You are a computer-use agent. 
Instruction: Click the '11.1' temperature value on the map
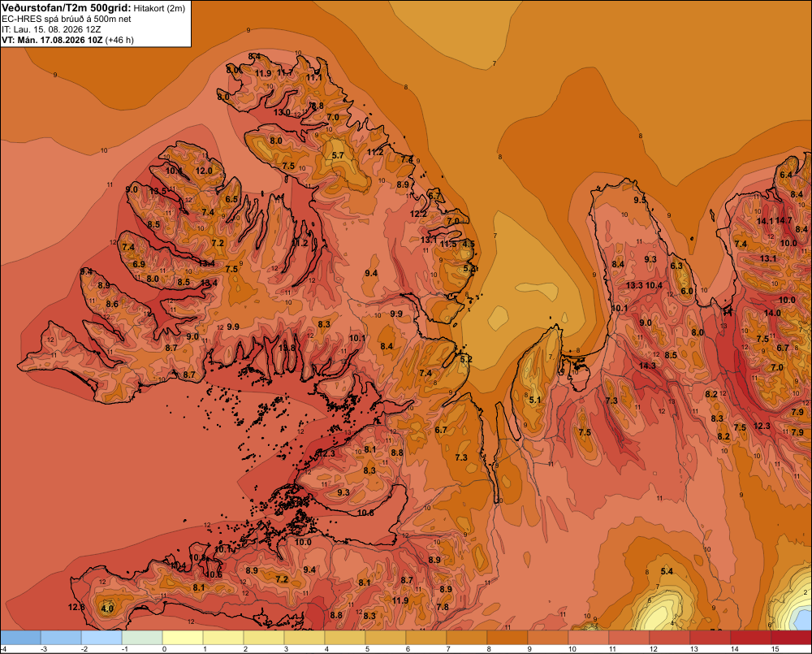[313, 78]
